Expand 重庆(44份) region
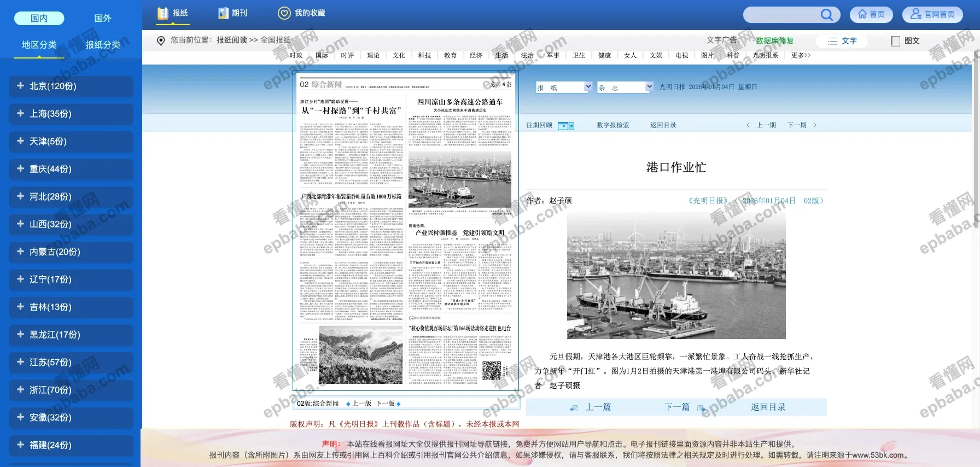 (71, 169)
